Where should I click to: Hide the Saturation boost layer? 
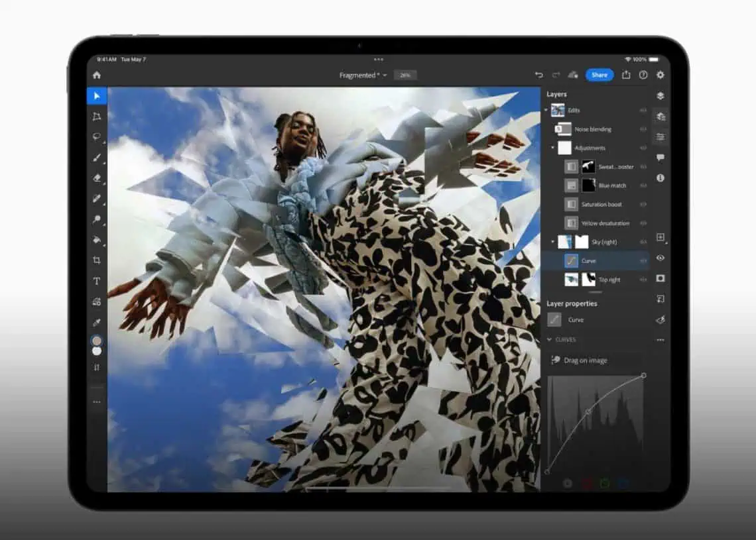[643, 204]
